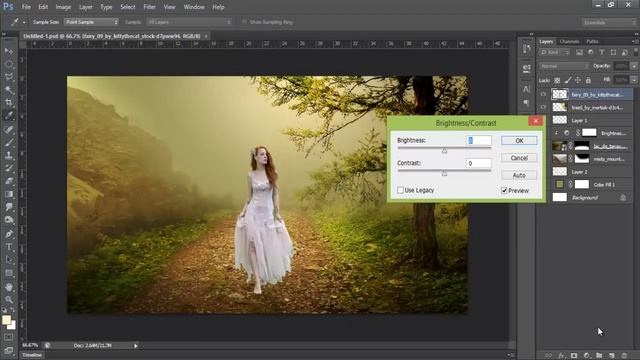The image size is (640, 360).
Task: Select the Hand tool
Action: pos(9,287)
